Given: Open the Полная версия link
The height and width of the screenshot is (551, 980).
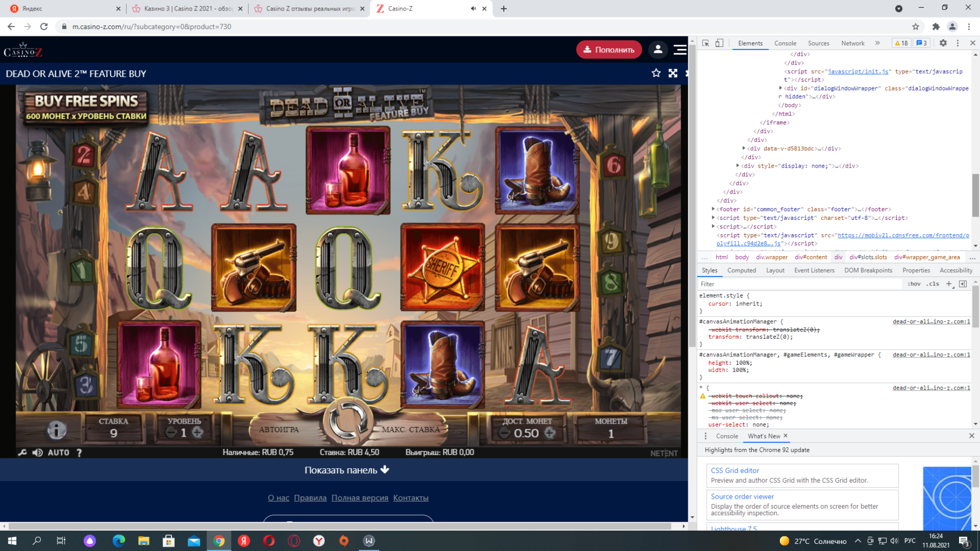Looking at the screenshot, I should point(360,498).
